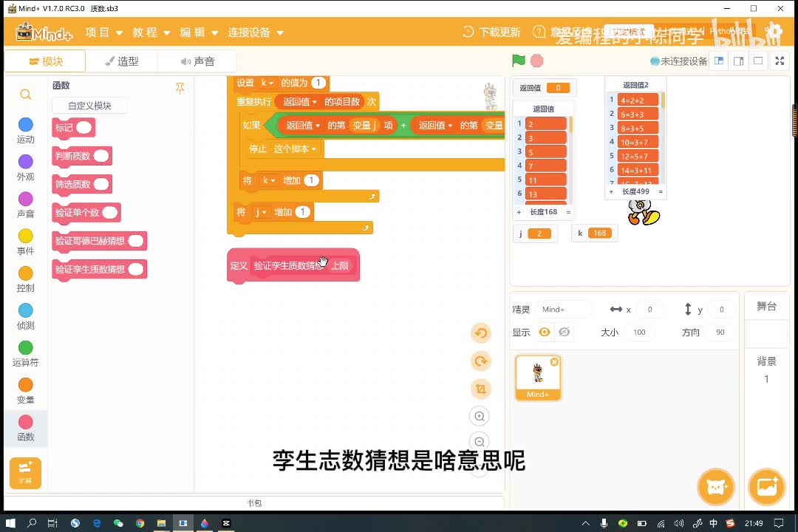Click the 大小 size field showing 100

(x=639, y=332)
